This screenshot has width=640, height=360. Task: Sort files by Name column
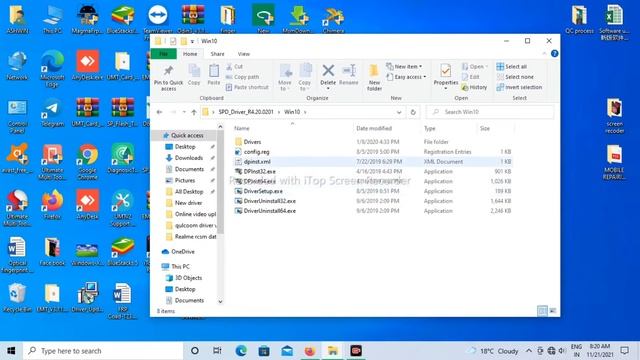pos(241,128)
